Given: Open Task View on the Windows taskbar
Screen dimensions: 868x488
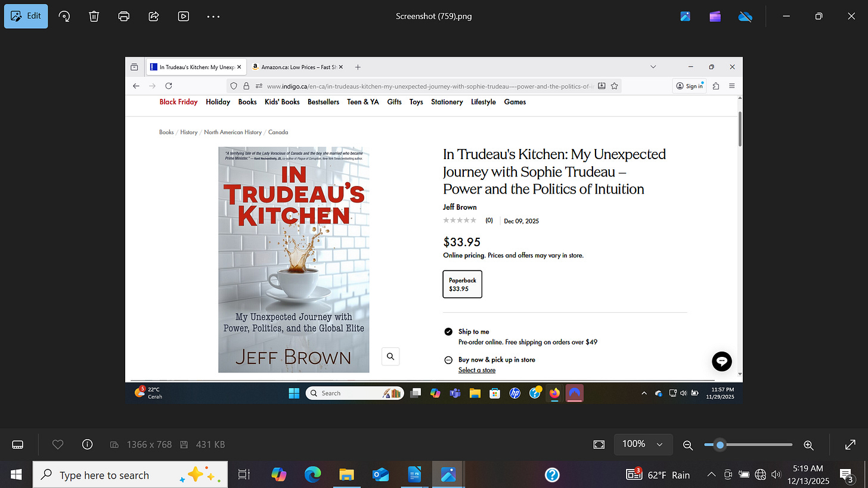Looking at the screenshot, I should [244, 474].
